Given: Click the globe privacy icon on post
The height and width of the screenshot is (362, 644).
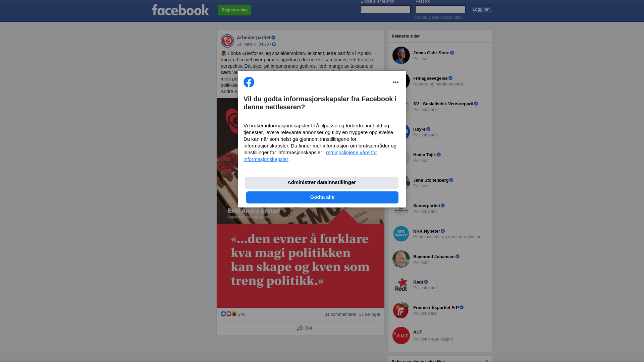Looking at the screenshot, I should tap(274, 44).
